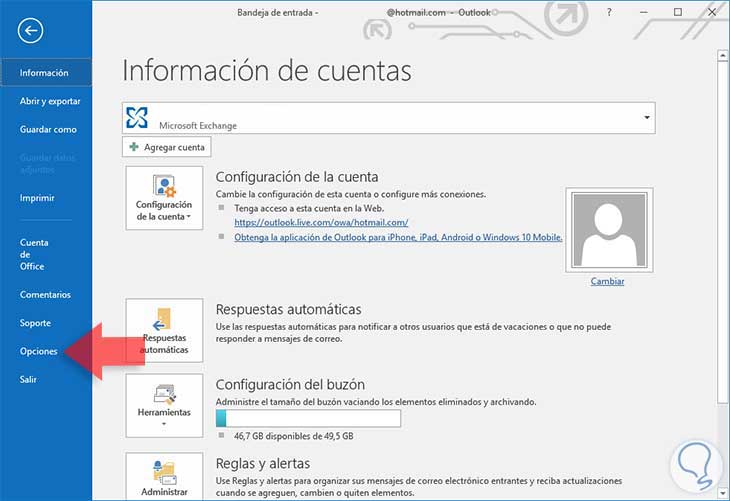730x501 pixels.
Task: Click the Configuración del buzón heading
Action: tap(290, 385)
